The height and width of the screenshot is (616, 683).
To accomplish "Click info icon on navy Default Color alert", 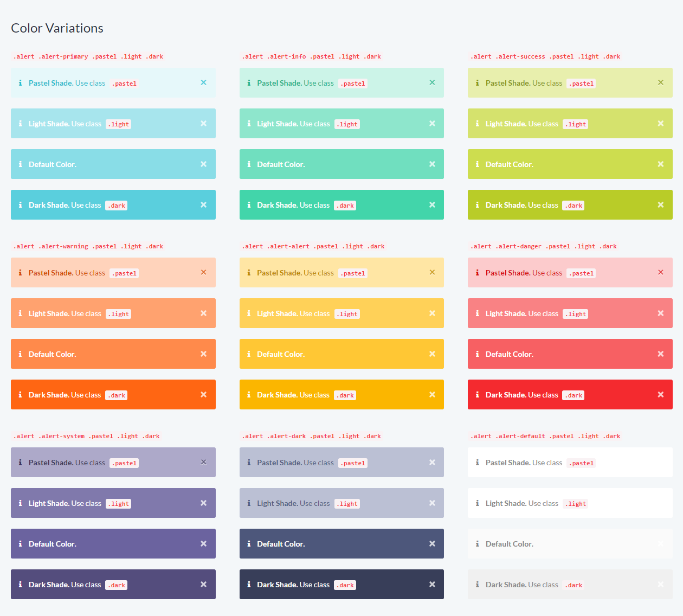I will pos(249,544).
